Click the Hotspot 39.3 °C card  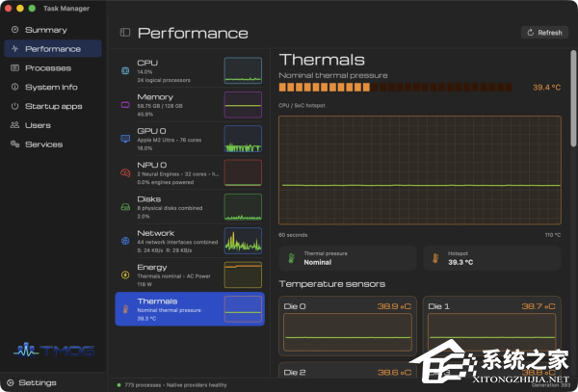(x=492, y=258)
